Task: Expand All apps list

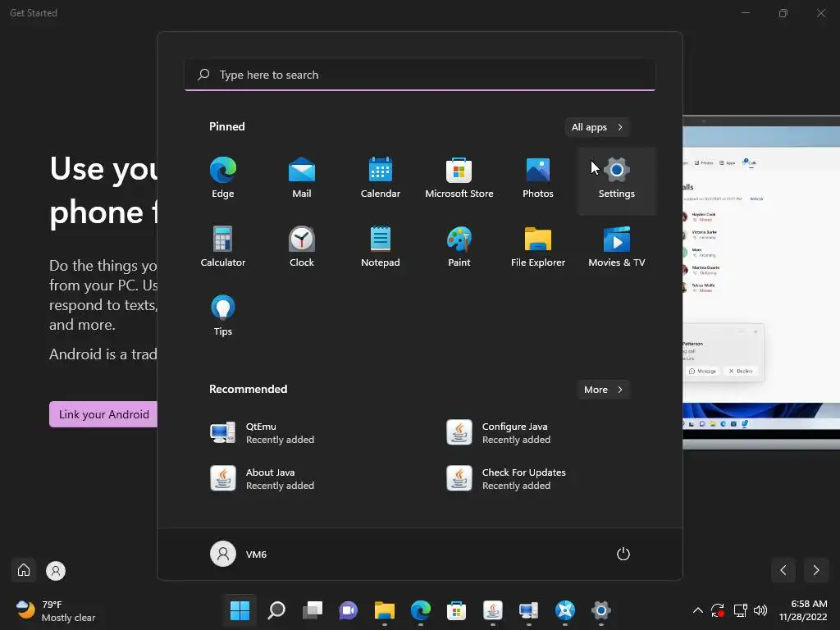Action: tap(597, 127)
